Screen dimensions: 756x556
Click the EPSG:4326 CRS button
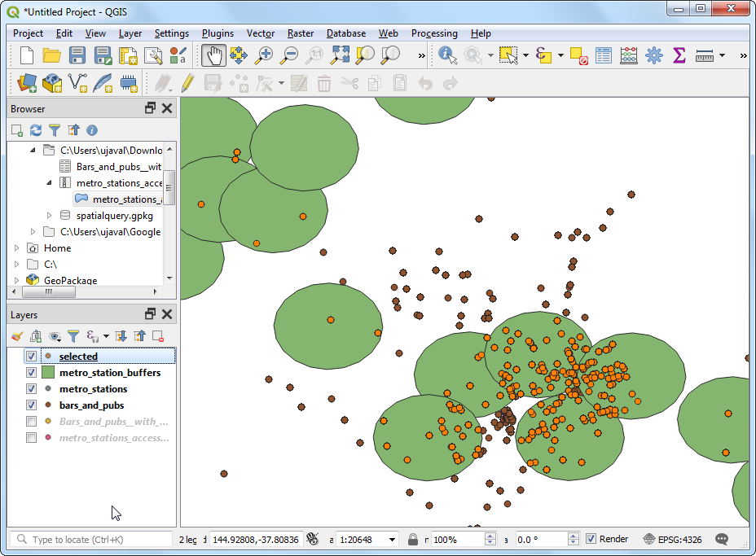(x=671, y=539)
